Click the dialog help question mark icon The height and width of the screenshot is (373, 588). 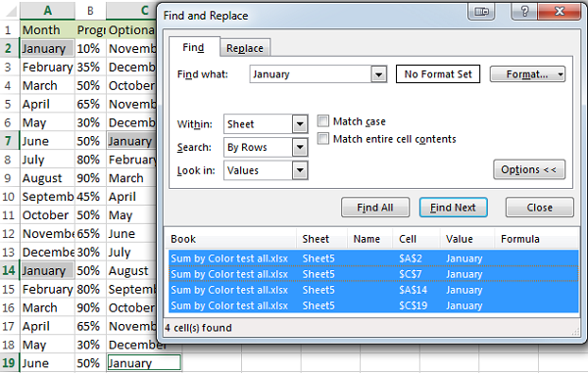click(x=524, y=11)
